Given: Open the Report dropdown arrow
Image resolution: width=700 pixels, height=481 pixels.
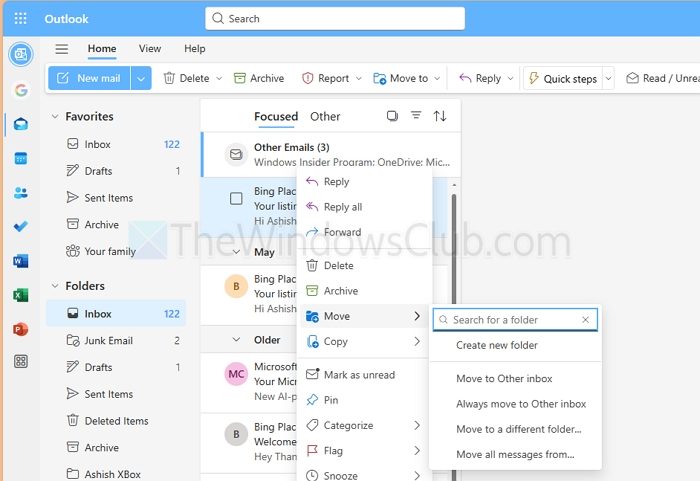Looking at the screenshot, I should tap(358, 79).
